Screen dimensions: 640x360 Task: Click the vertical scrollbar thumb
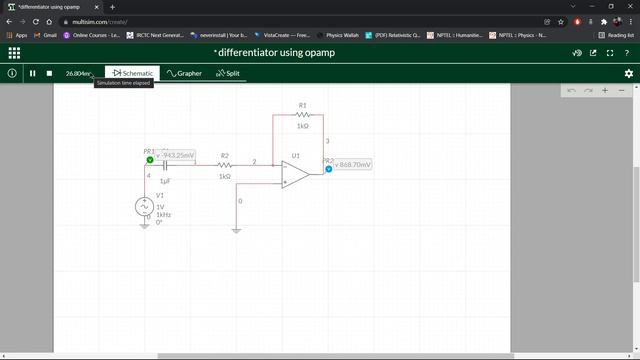636,224
